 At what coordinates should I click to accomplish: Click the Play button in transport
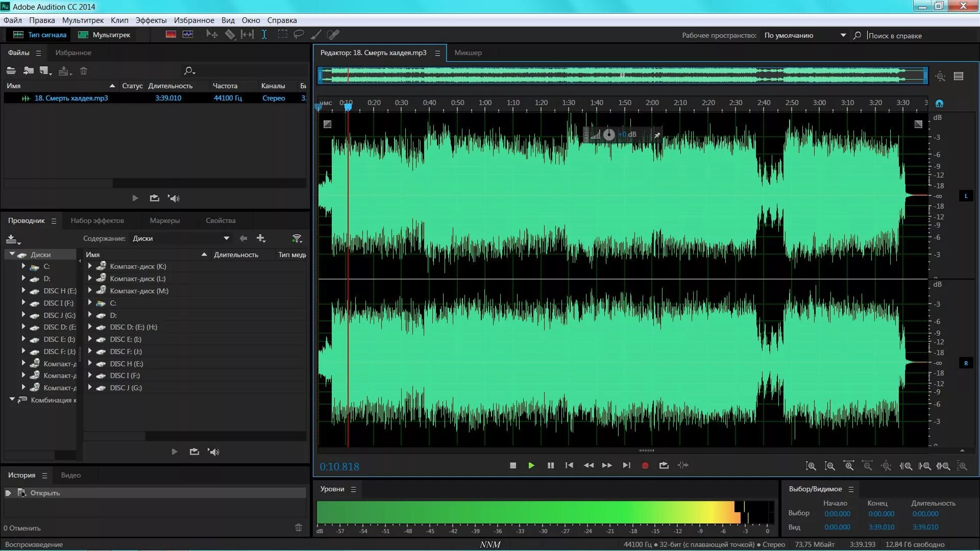click(531, 465)
